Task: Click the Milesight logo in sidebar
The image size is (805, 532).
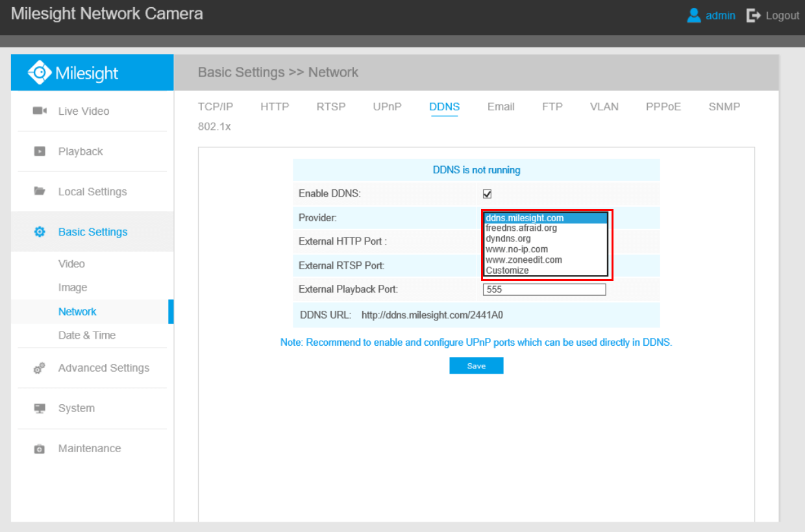Action: pyautogui.click(x=73, y=73)
